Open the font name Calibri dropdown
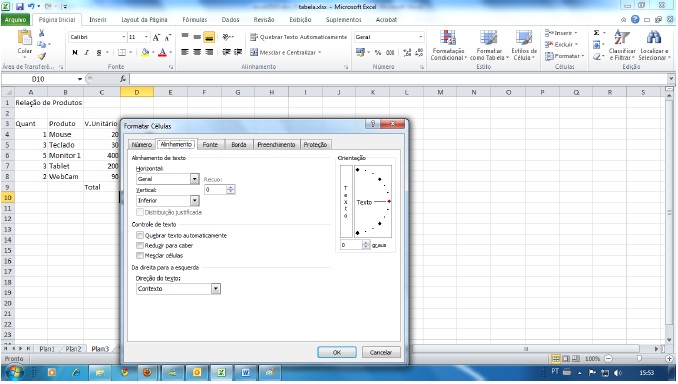The width and height of the screenshot is (678, 384). pyautogui.click(x=124, y=37)
